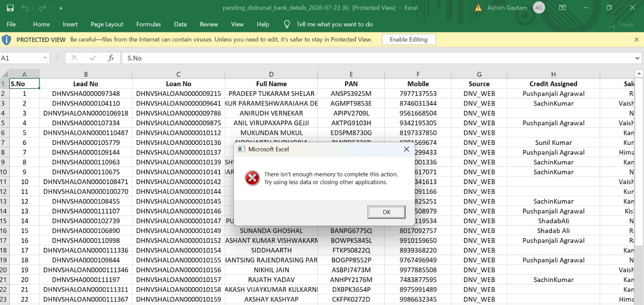The width and height of the screenshot is (644, 305).
Task: Click Enable Editing button
Action: 409,39
